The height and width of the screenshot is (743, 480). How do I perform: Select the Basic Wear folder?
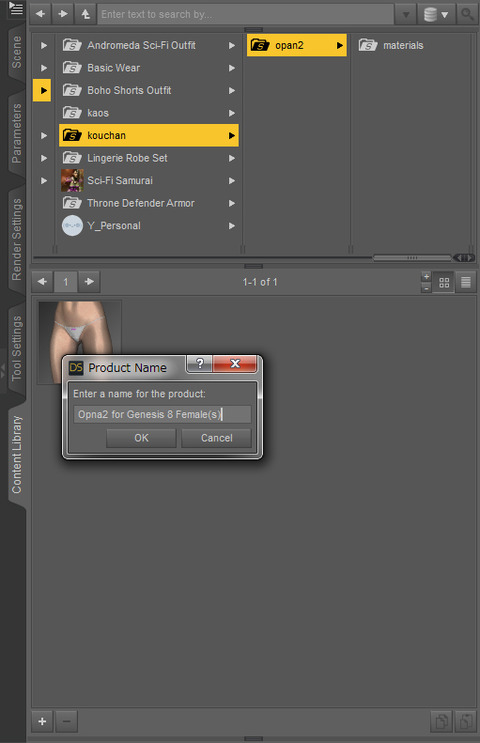click(149, 68)
